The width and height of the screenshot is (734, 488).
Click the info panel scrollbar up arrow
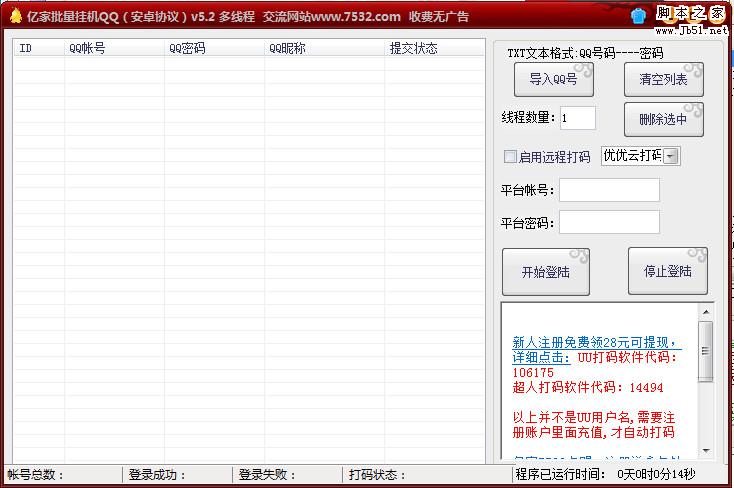click(706, 313)
